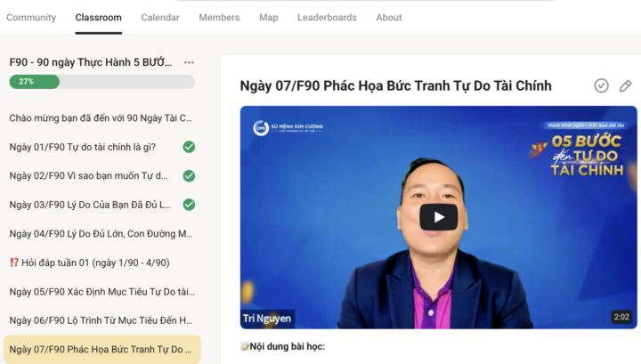Mark lesson Ngày 07 as complete
This screenshot has height=364, width=641.
[x=601, y=85]
